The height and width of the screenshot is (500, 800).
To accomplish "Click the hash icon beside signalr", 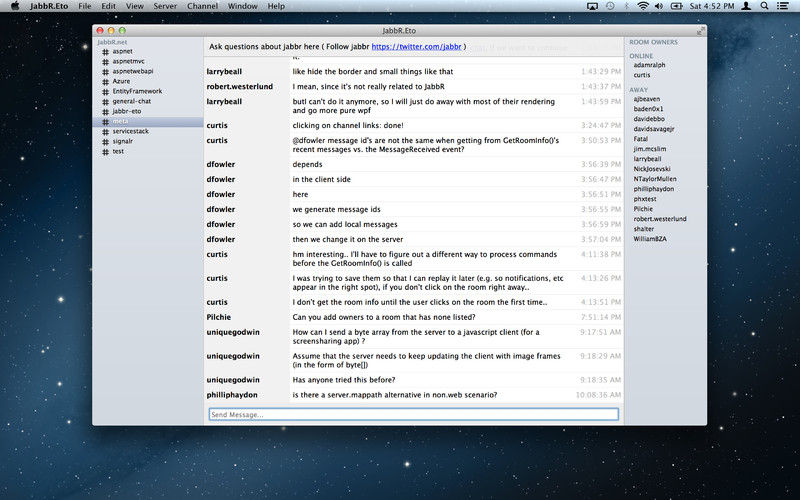I will 106,142.
